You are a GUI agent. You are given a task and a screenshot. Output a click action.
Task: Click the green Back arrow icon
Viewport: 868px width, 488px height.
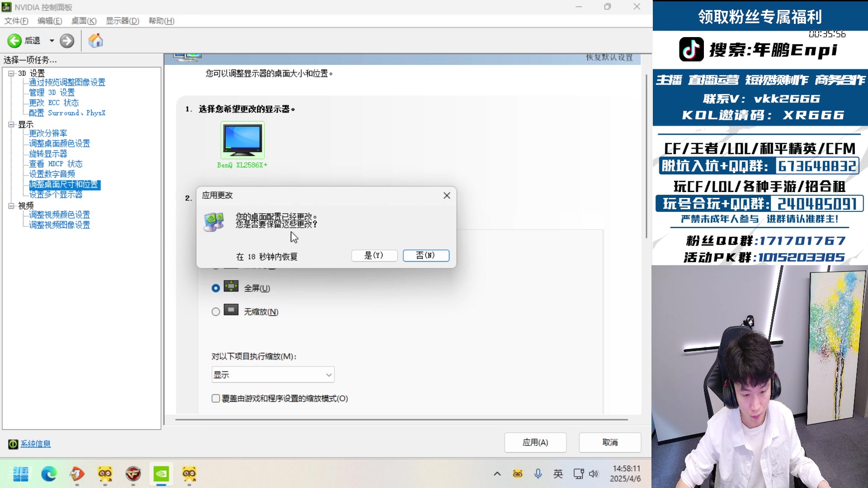click(14, 41)
